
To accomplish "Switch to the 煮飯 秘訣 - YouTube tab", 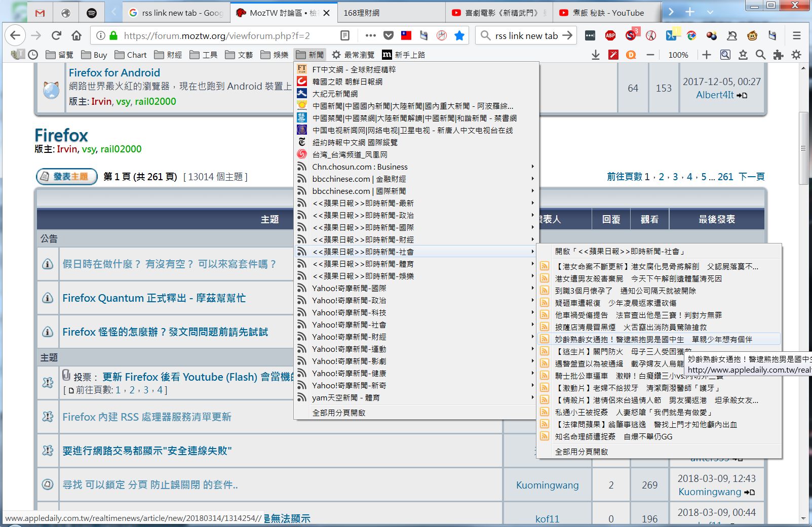I will click(x=606, y=13).
